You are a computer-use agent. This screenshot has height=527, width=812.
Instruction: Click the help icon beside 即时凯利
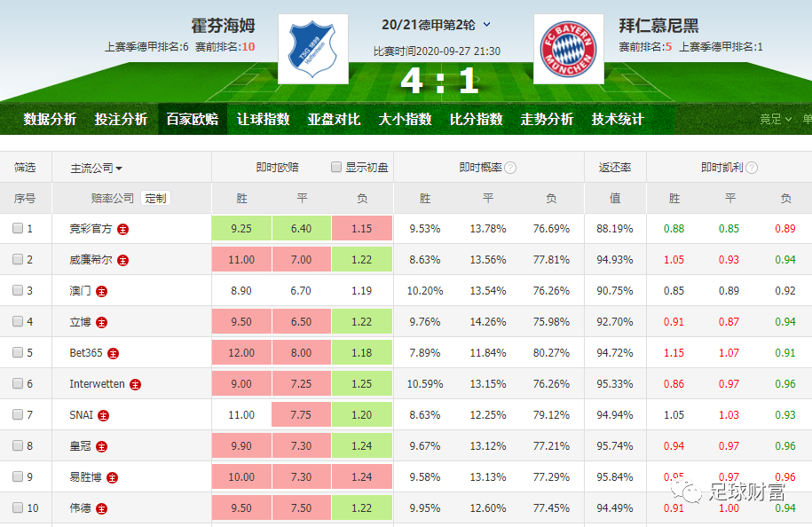coord(752,168)
